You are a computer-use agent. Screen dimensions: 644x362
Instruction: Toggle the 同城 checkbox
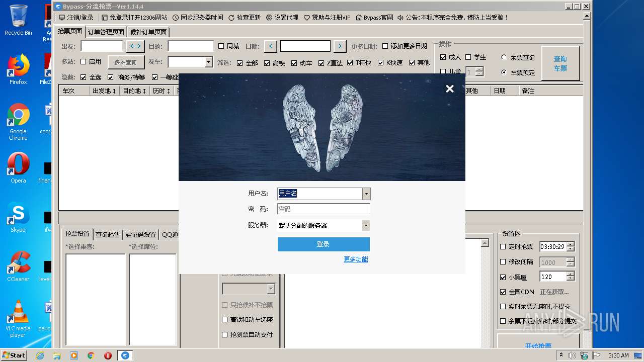pyautogui.click(x=221, y=46)
